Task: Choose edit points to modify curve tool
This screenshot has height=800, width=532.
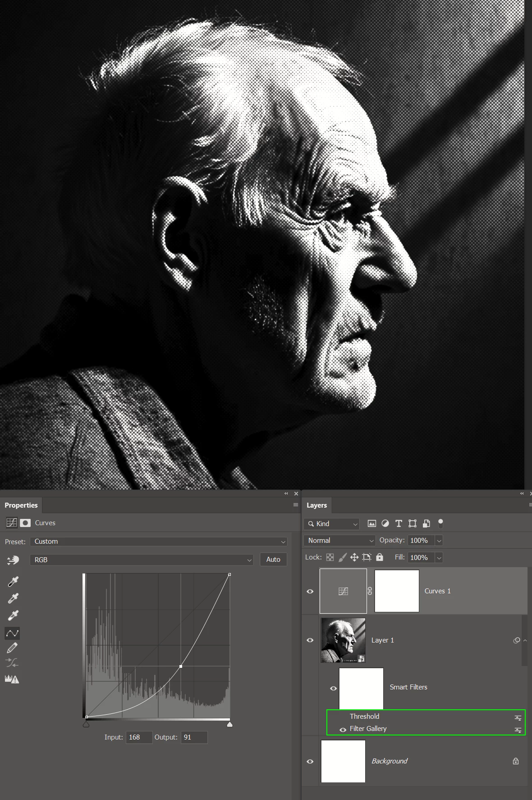Action: click(x=12, y=633)
